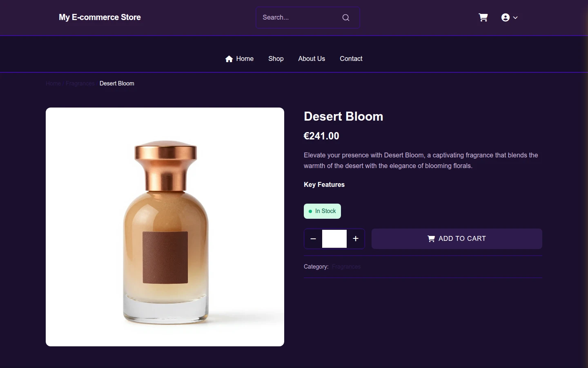Decrease quantity with the minus button
Screen dimensions: 588x368
(x=313, y=239)
